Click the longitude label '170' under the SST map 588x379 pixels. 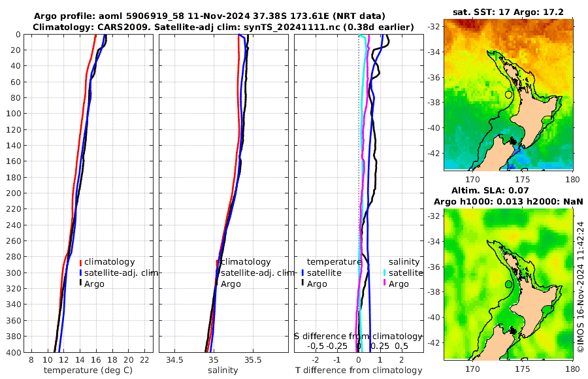pos(472,179)
